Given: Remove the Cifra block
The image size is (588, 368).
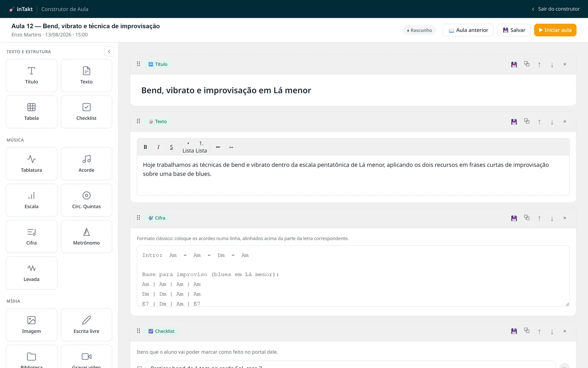Looking at the screenshot, I should [564, 218].
